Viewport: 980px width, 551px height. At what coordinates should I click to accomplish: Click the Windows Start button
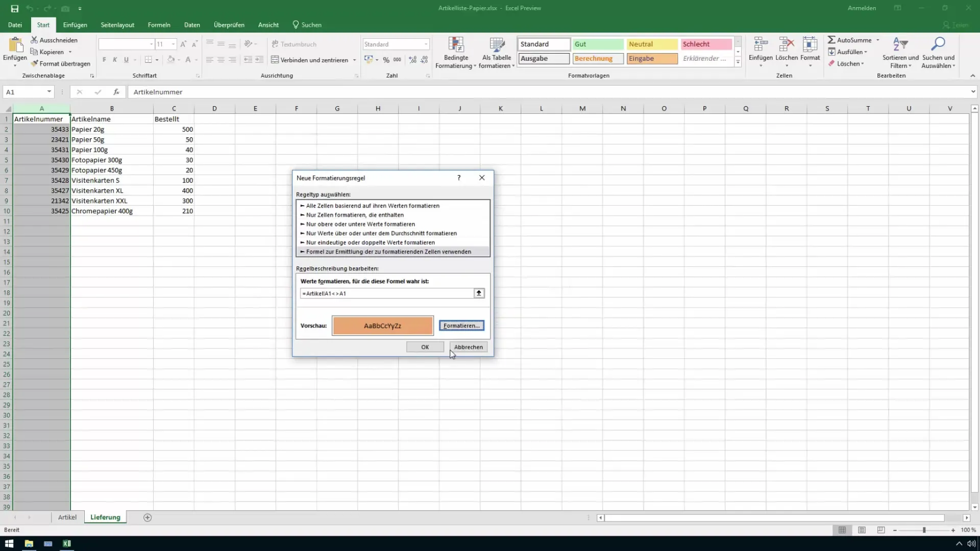point(9,543)
